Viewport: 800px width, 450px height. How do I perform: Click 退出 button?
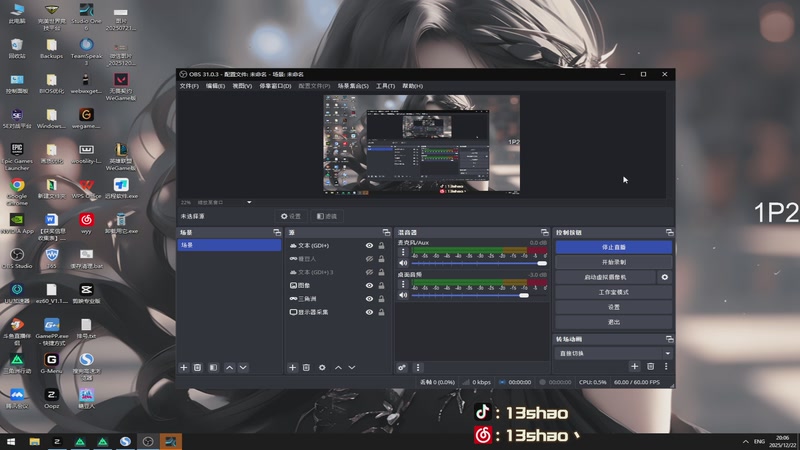click(x=613, y=322)
